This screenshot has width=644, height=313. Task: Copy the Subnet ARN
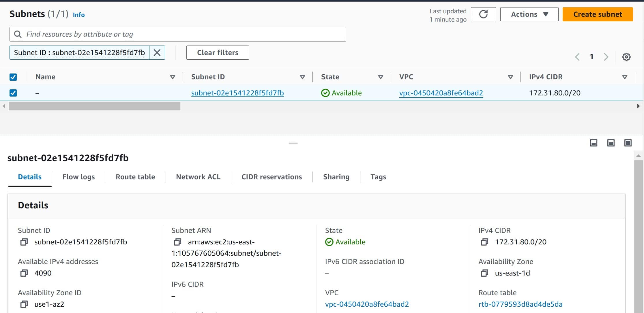coord(177,242)
